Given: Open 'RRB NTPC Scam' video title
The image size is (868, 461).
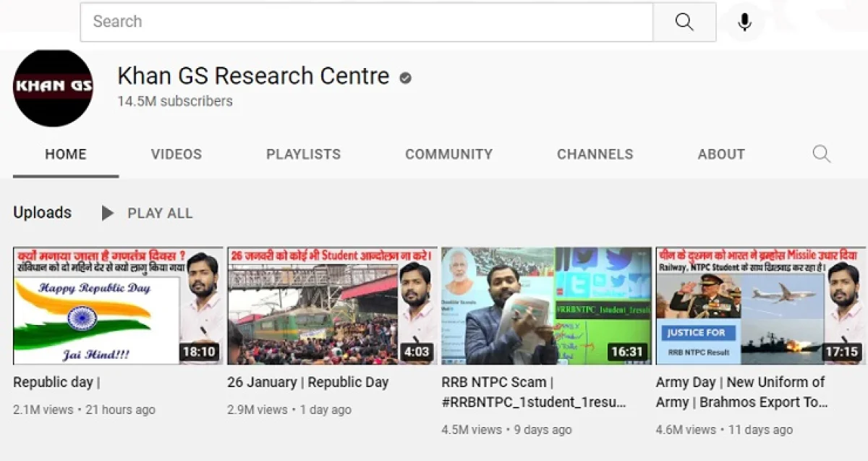Looking at the screenshot, I should 534,392.
